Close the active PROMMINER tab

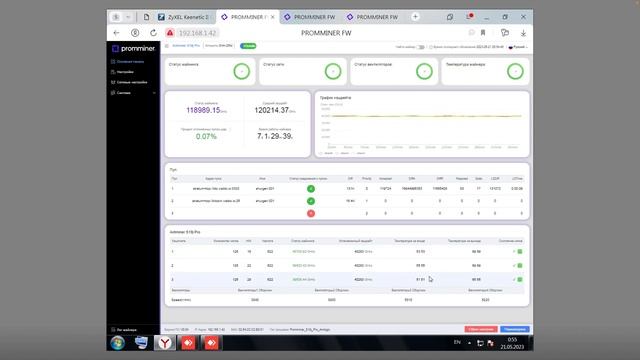tap(273, 17)
